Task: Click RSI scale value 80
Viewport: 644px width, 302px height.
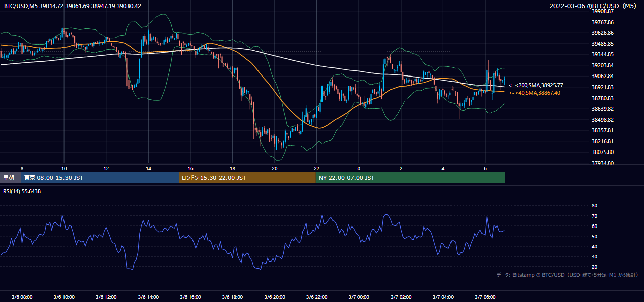Action: tap(594, 206)
